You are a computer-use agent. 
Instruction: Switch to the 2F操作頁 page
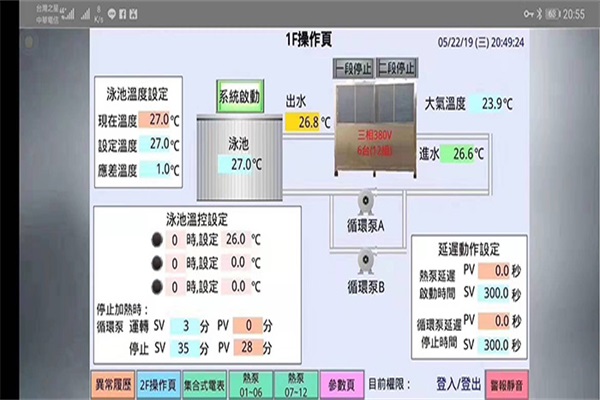[x=158, y=385]
